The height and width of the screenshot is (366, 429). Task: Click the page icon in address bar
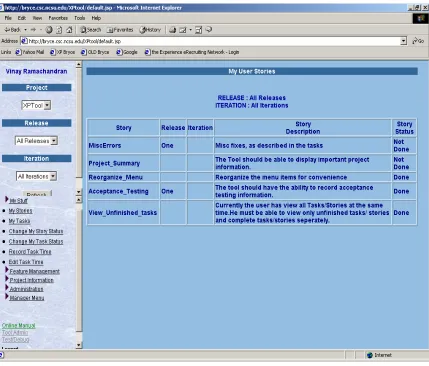[24, 41]
